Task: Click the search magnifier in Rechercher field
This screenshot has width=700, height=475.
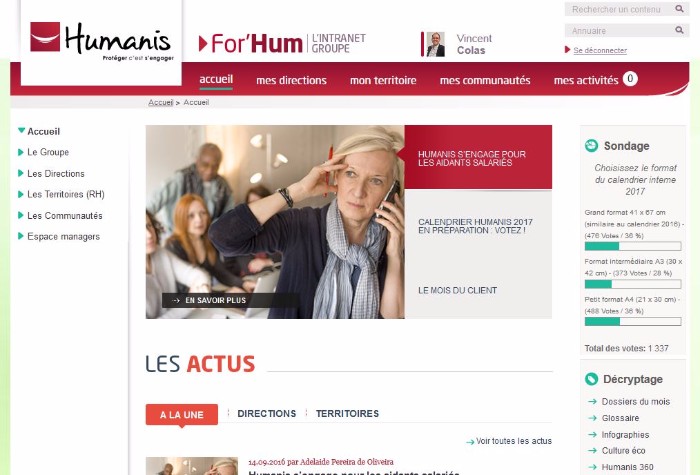Action: (x=679, y=8)
